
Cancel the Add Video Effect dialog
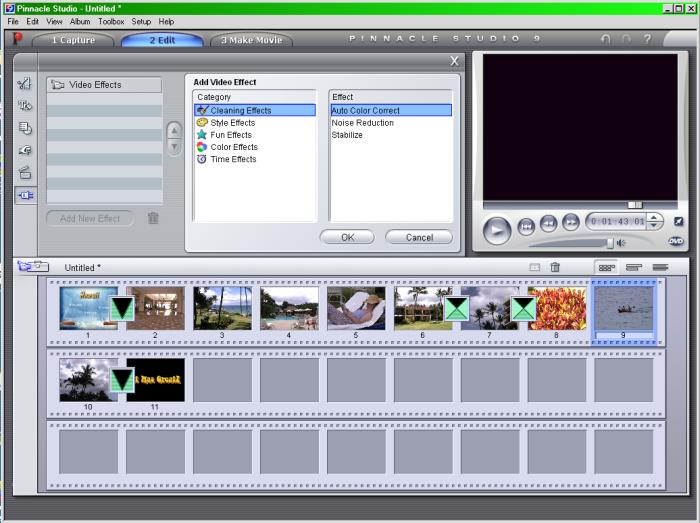(418, 237)
